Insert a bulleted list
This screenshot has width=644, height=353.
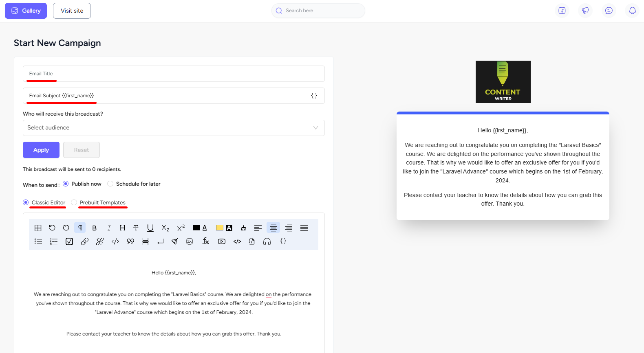coord(38,241)
